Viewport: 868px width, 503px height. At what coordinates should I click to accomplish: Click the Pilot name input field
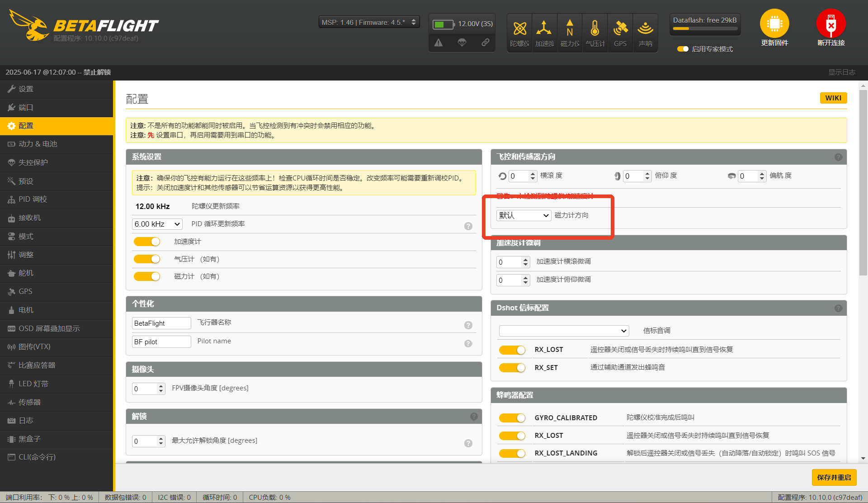coord(161,342)
